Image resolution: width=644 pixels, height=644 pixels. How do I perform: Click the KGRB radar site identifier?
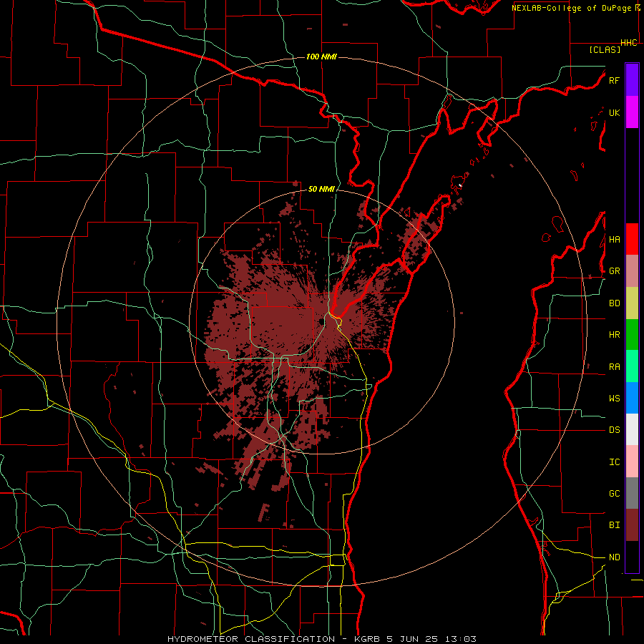pyautogui.click(x=369, y=639)
